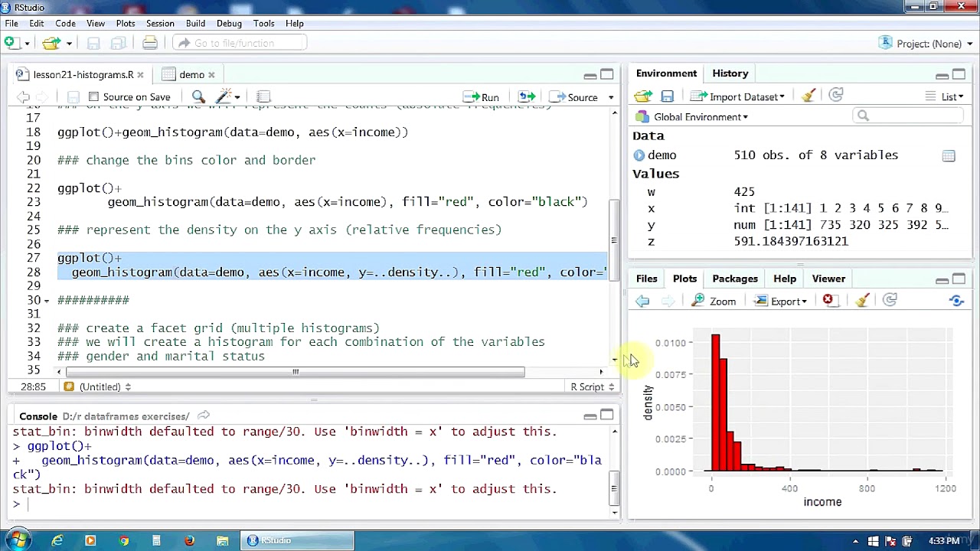Open the recent files dropdown arrow

point(69,44)
